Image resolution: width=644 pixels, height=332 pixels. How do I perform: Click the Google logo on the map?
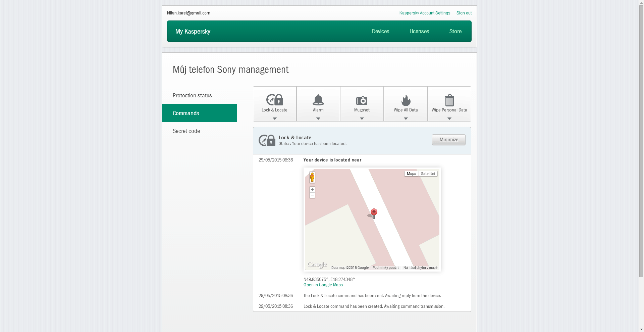(317, 265)
